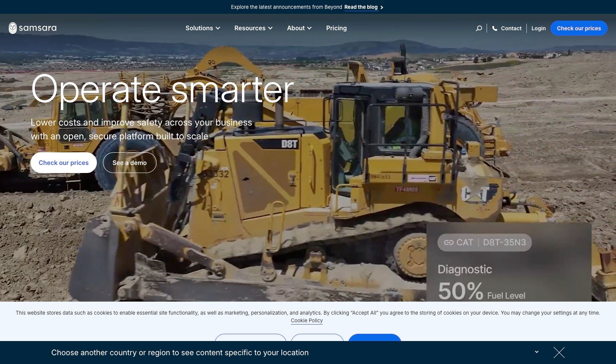Click the blue Check our prices header button
Image resolution: width=616 pixels, height=364 pixels.
pyautogui.click(x=579, y=28)
